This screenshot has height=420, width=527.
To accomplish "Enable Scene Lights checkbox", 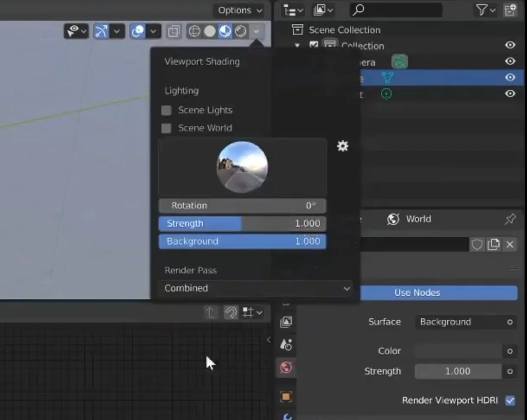I will click(x=166, y=110).
